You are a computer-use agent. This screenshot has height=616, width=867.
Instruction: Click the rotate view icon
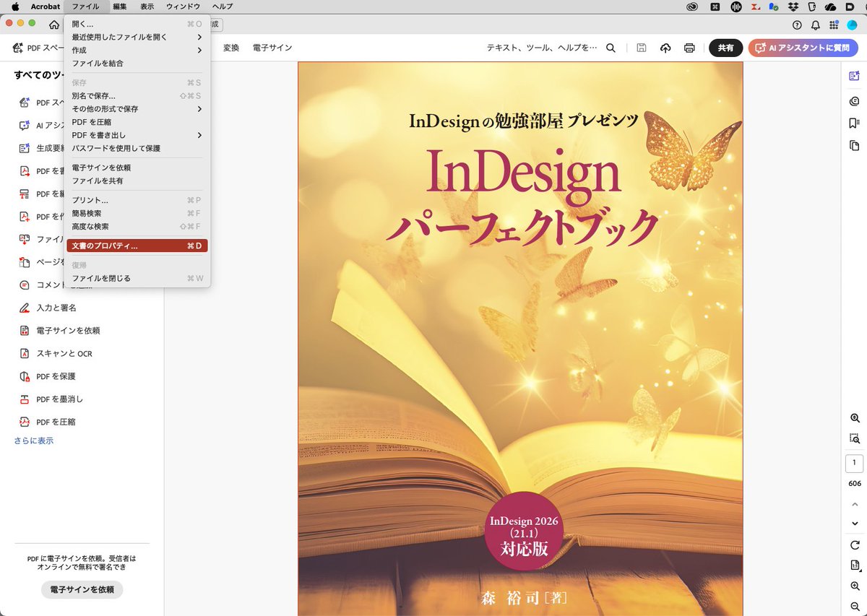coord(855,545)
